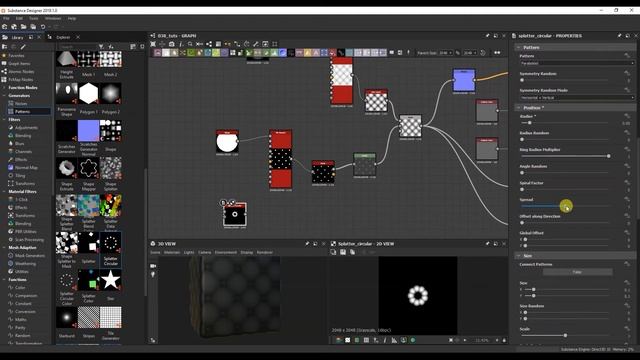640x360 pixels.
Task: Click the histogram icon in 2D view bottom bar
Action: click(x=394, y=340)
